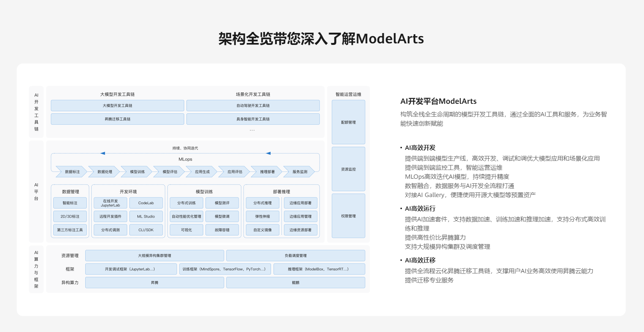The image size is (644, 332).
Task: Click the 分布式调测 box
Action: [x=110, y=230]
